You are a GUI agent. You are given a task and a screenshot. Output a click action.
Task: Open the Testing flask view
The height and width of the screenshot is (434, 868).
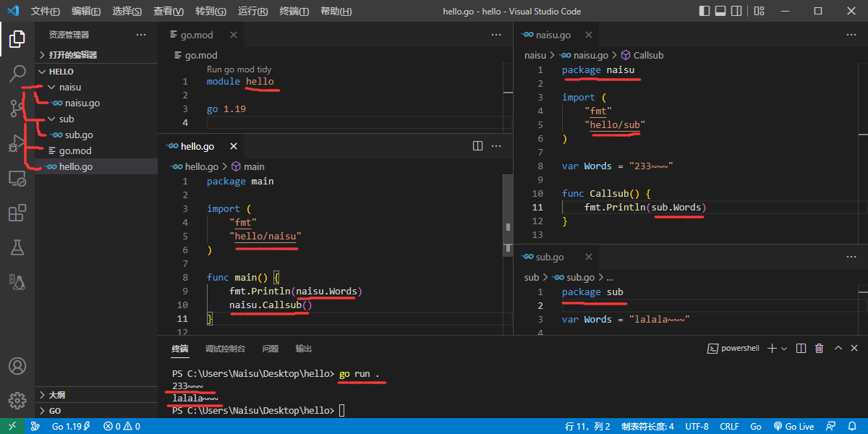[x=17, y=247]
